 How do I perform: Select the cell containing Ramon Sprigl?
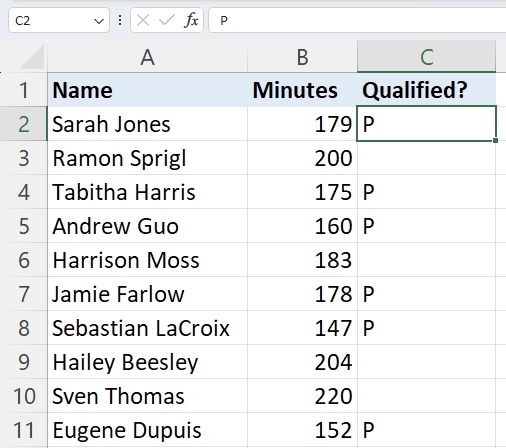pos(148,158)
